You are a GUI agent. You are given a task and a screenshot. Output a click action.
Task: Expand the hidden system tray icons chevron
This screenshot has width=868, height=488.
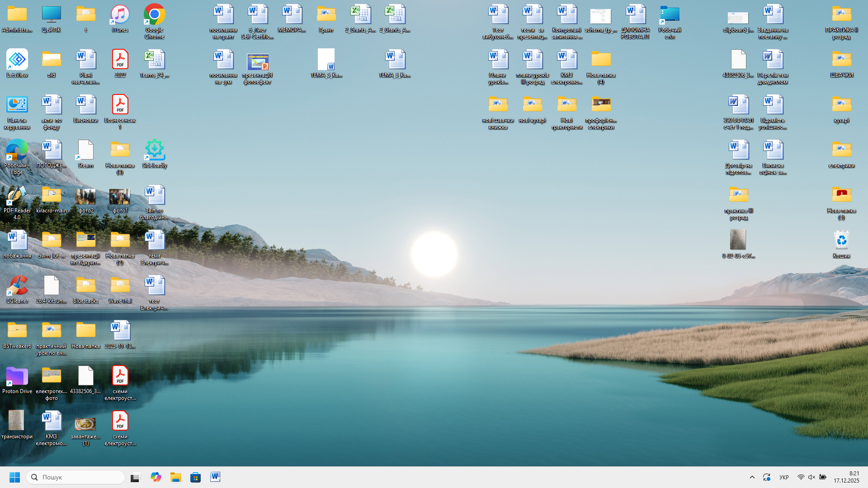coord(752,477)
